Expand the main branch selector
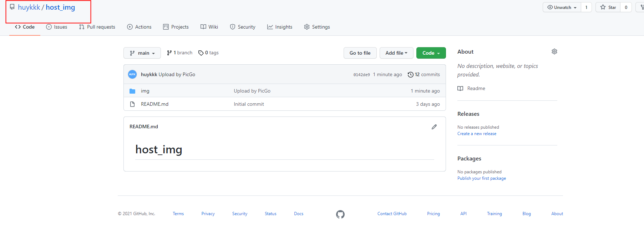The height and width of the screenshot is (248, 644). pyautogui.click(x=142, y=53)
